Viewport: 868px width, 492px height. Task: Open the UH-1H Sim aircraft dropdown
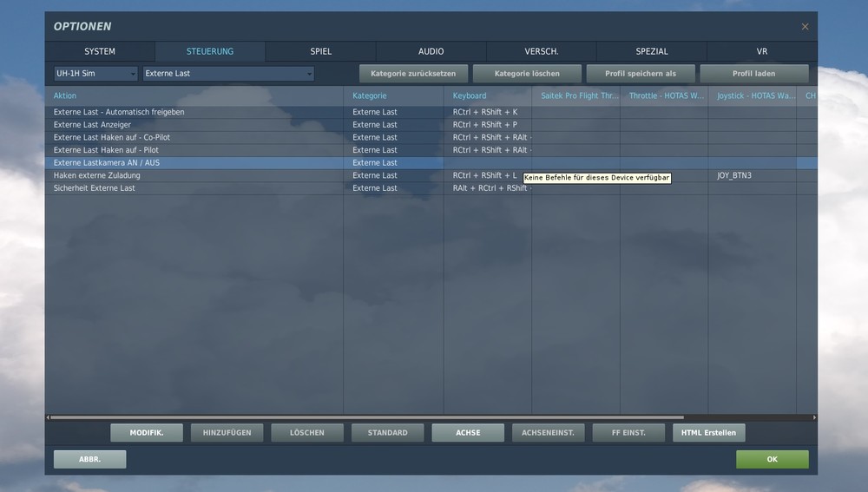click(95, 74)
